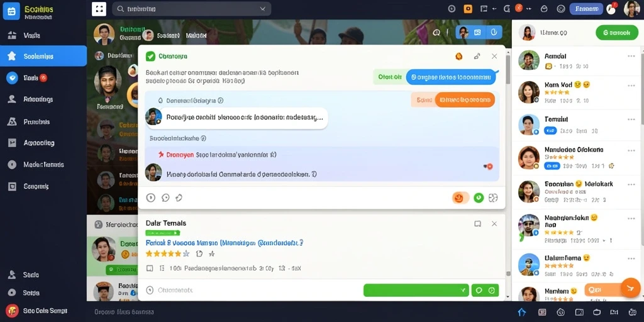Click the blue calendar app logo icon
Screen dimensions: 644x322
point(11,11)
